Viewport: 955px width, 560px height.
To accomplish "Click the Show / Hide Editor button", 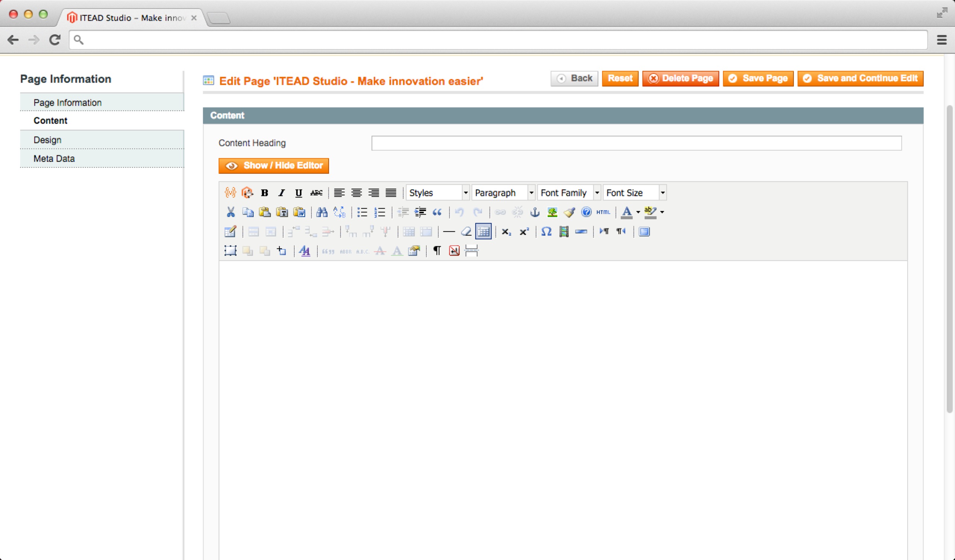I will (273, 166).
